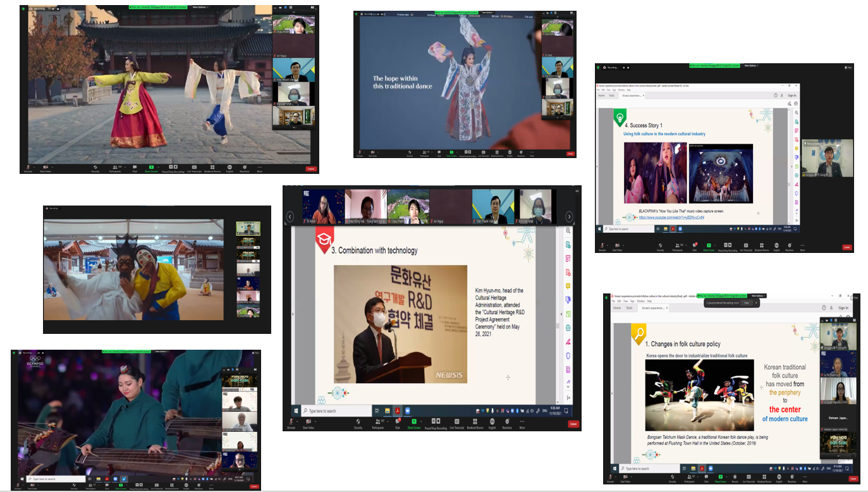Screen dimensions: 868x492
Task: Open File Explorer in the Combination with technology window taskbar
Action: pyautogui.click(x=387, y=410)
